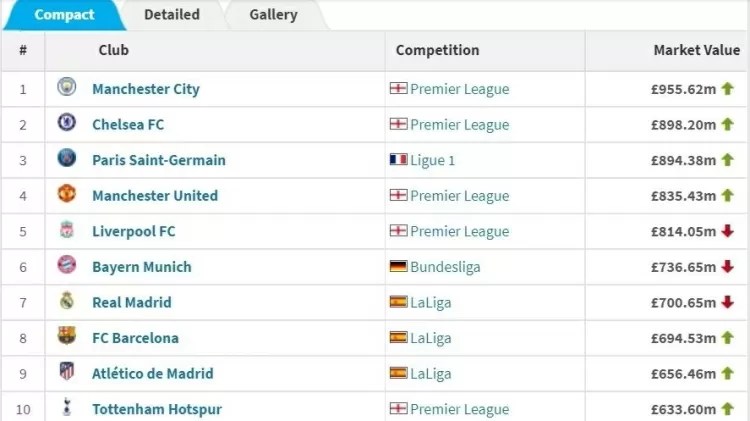The image size is (750, 421).
Task: Click the Paris Saint-Germain crest icon
Action: pos(67,159)
